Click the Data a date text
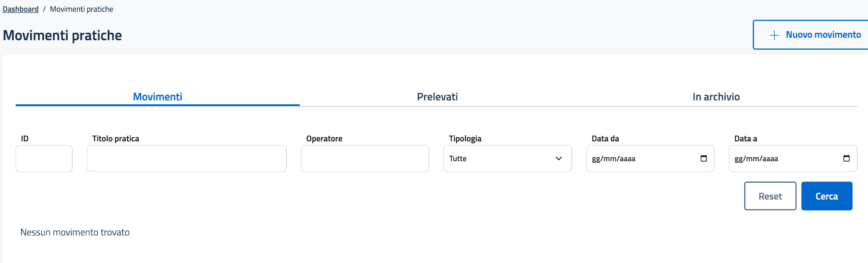Viewport: 868px width, 263px height. click(x=756, y=159)
